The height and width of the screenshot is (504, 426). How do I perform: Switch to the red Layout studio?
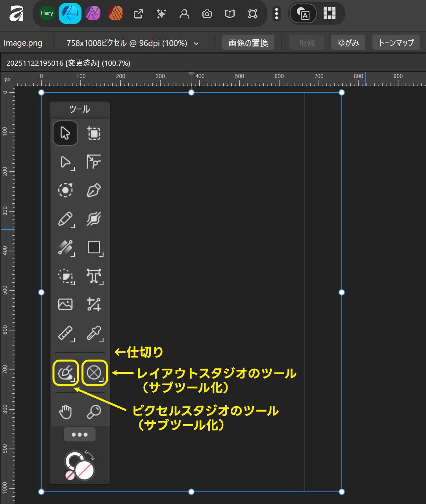point(115,14)
